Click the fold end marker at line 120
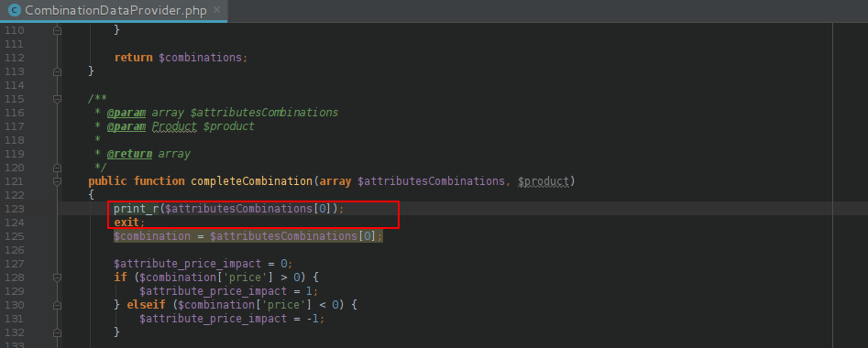 coord(57,168)
